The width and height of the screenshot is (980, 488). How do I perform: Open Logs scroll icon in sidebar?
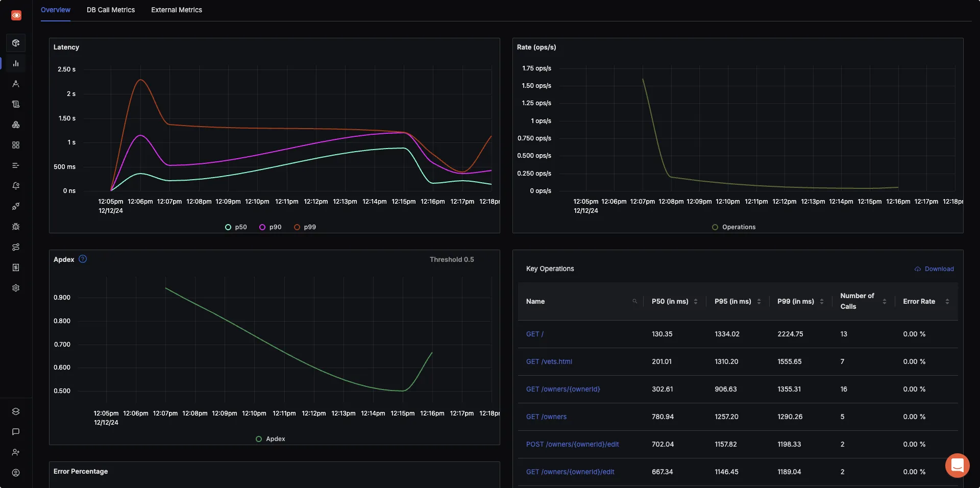pos(16,104)
